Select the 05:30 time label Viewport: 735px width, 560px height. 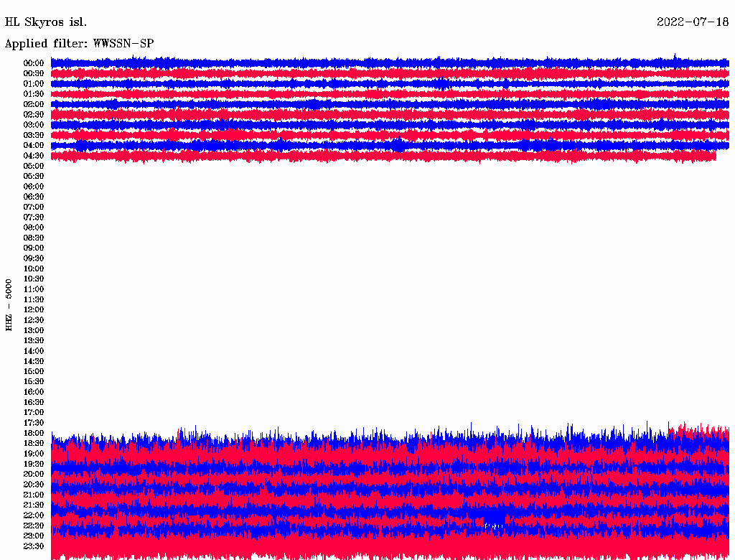[x=34, y=176]
